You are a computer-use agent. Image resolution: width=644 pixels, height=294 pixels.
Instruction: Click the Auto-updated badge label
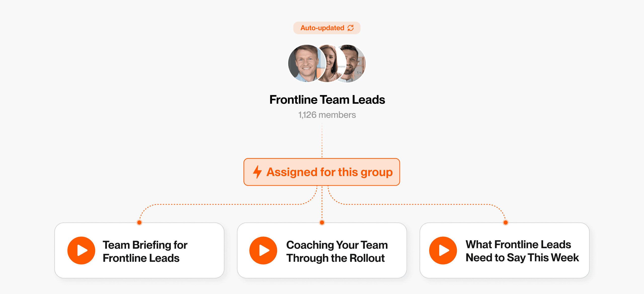[323, 28]
